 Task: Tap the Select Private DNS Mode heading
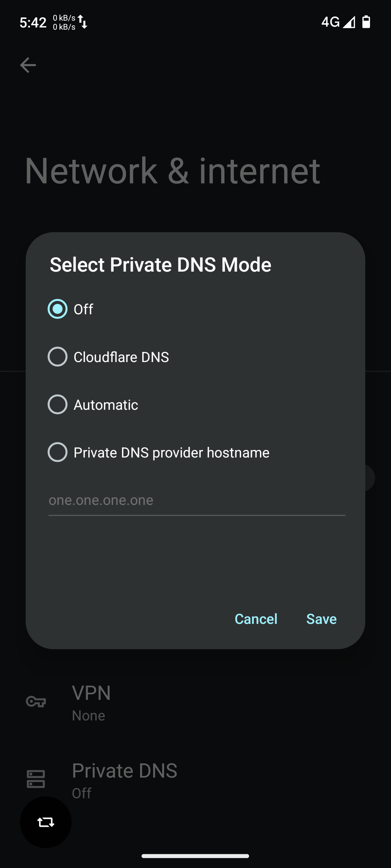click(x=160, y=265)
